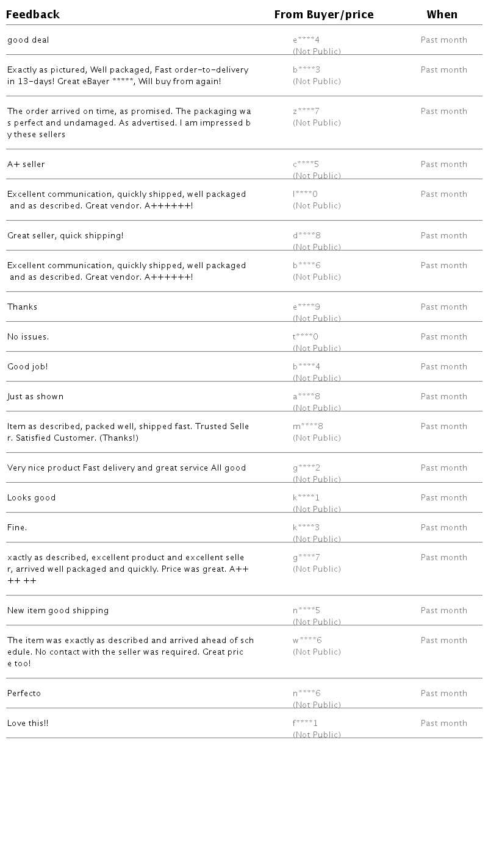Click the From Buyer/price column header
The width and height of the screenshot is (488, 868).
pyautogui.click(x=323, y=15)
